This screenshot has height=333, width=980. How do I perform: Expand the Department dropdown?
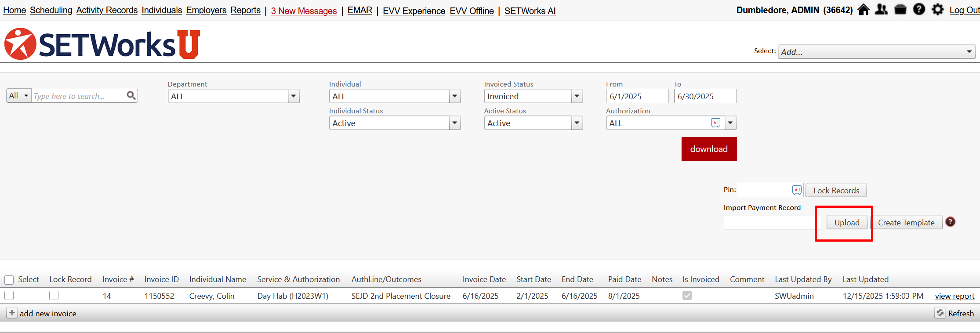294,96
